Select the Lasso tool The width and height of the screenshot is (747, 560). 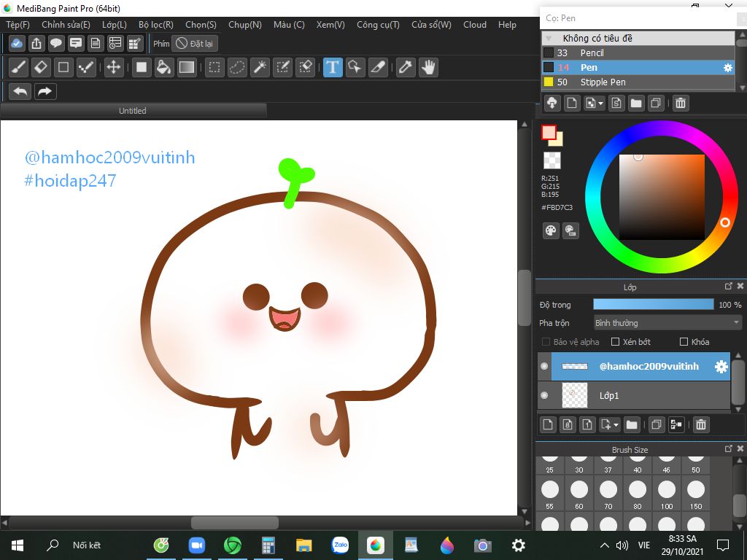[237, 67]
